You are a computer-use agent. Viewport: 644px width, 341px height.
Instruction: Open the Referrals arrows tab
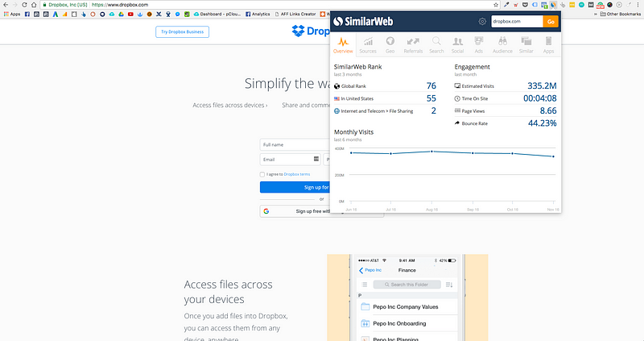[x=413, y=45]
